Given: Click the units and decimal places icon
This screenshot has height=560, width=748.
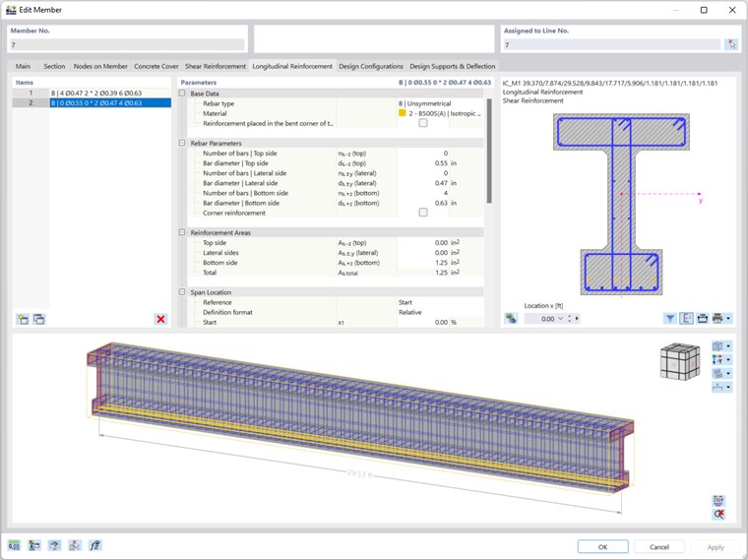Looking at the screenshot, I should click(x=14, y=545).
